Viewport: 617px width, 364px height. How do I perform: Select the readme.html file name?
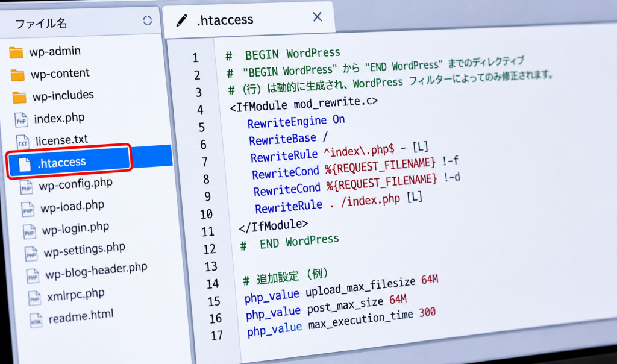pyautogui.click(x=81, y=316)
